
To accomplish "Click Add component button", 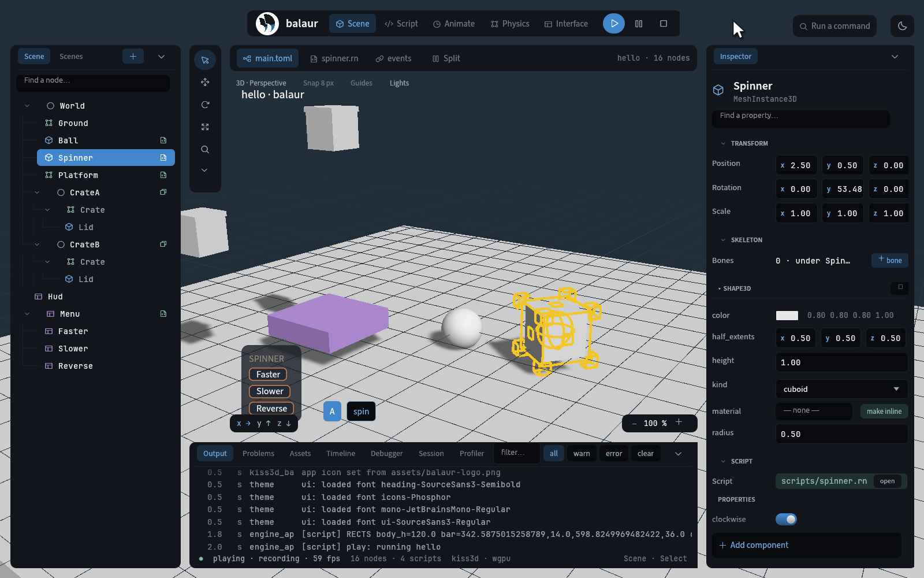I will pos(806,545).
